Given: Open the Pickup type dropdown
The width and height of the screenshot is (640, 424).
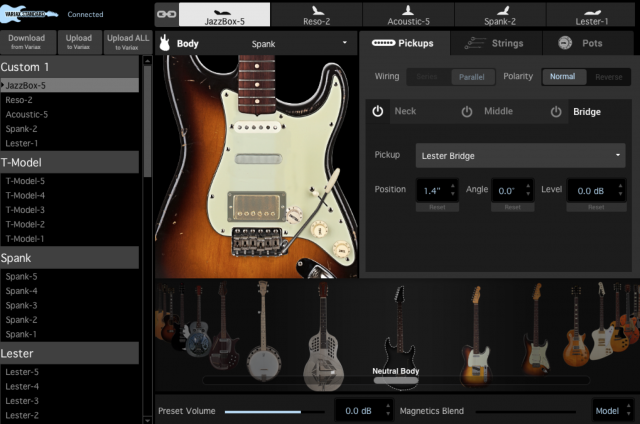Looking at the screenshot, I should pos(520,155).
